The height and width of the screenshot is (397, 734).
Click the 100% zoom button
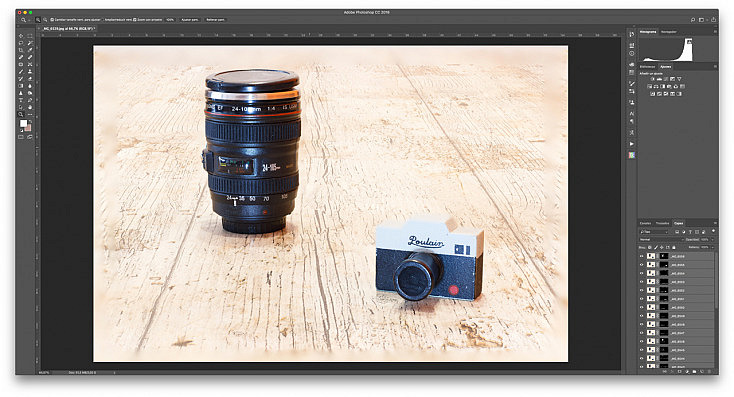coord(170,20)
